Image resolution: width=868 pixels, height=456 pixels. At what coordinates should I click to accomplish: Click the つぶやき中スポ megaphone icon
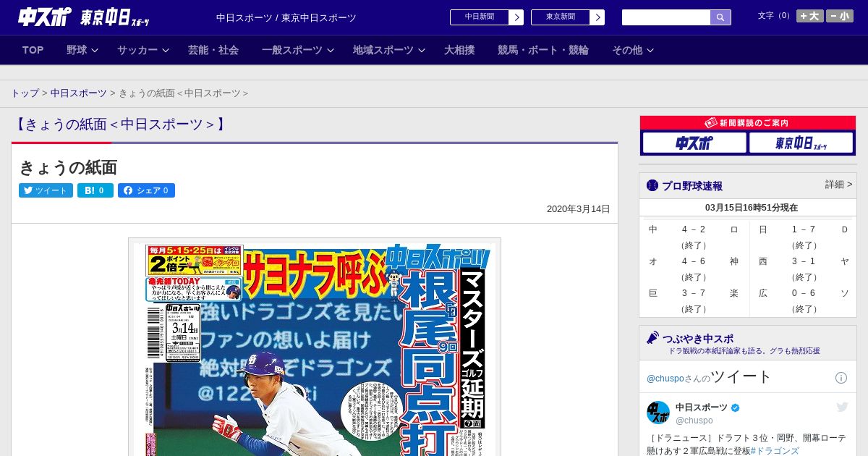coord(653,338)
